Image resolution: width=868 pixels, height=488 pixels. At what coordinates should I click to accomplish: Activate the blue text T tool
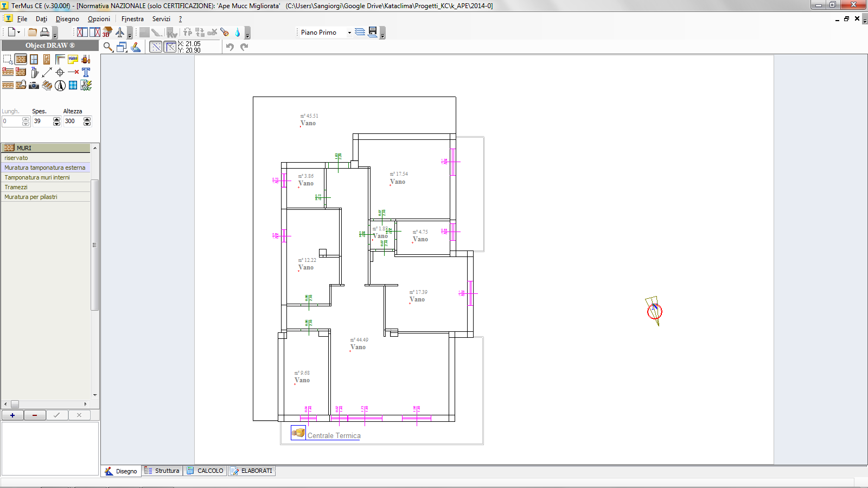pyautogui.click(x=86, y=72)
